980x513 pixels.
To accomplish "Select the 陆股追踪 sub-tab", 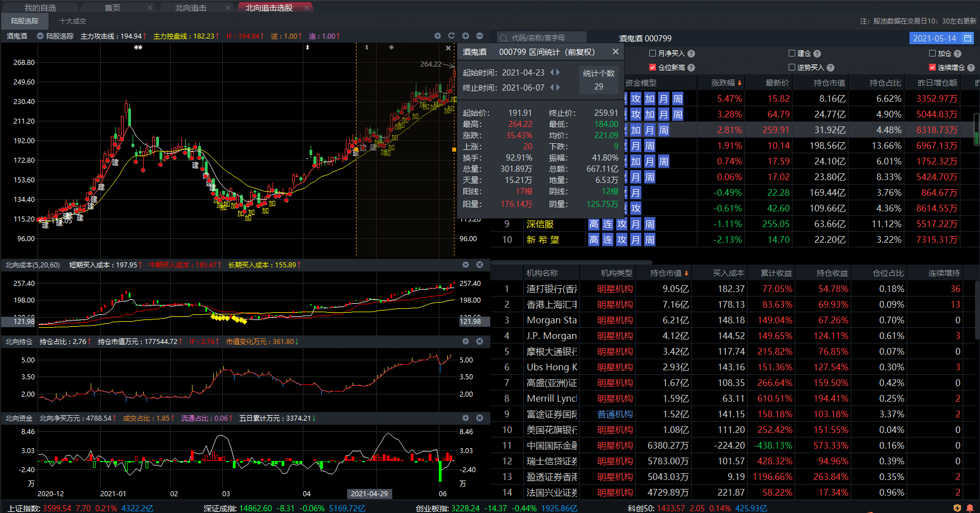I will (x=25, y=21).
